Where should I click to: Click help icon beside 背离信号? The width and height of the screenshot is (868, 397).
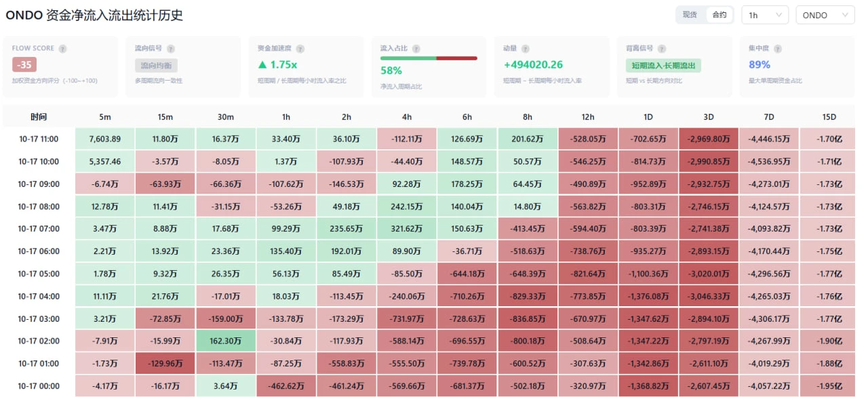tap(662, 49)
